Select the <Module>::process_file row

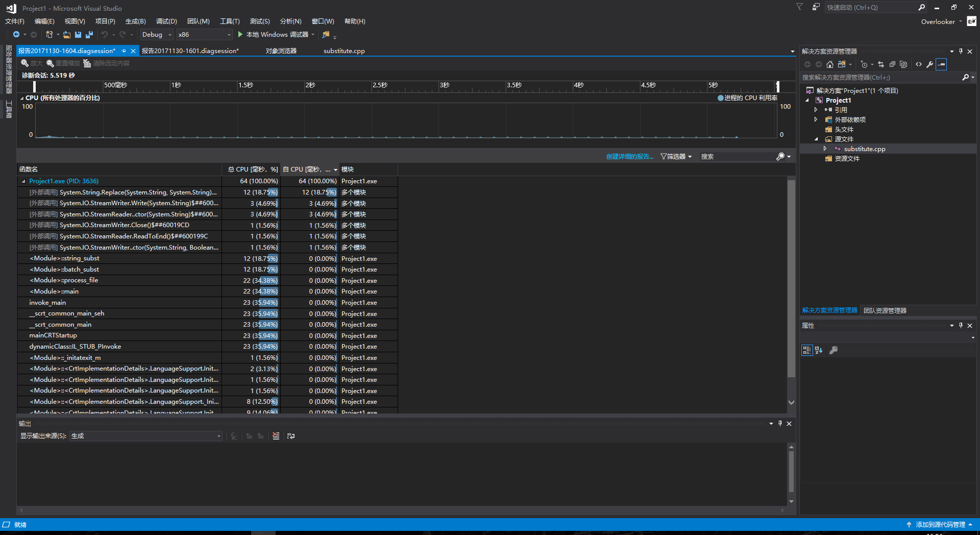[207, 280]
